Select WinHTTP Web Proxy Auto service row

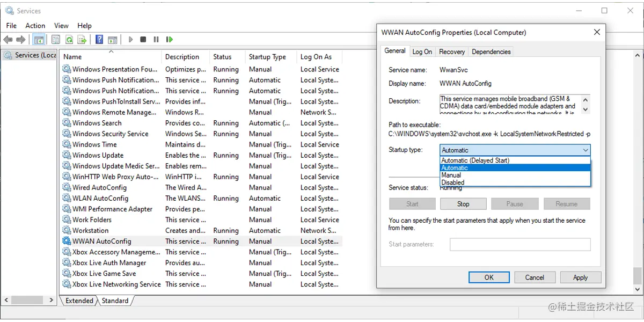pos(201,177)
